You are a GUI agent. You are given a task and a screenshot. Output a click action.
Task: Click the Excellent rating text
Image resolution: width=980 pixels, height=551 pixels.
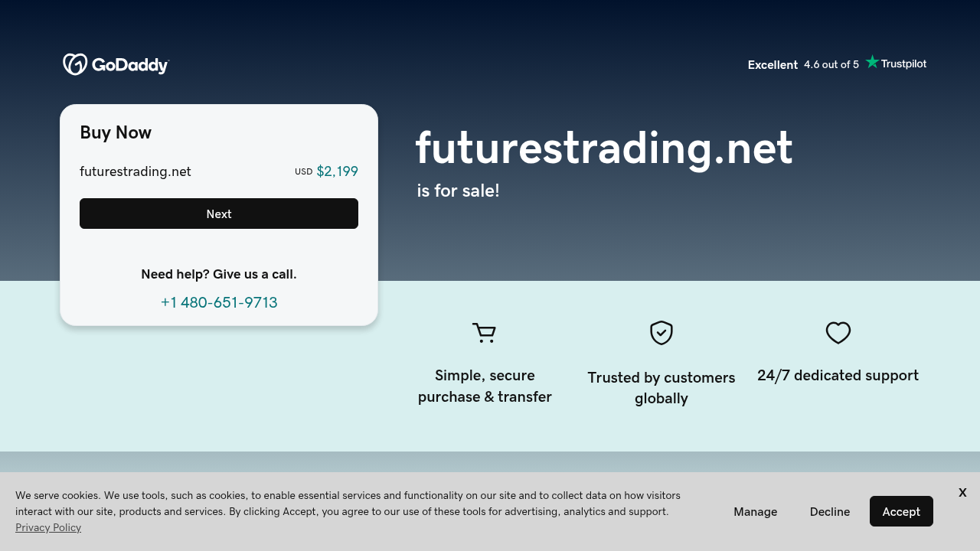pos(773,65)
